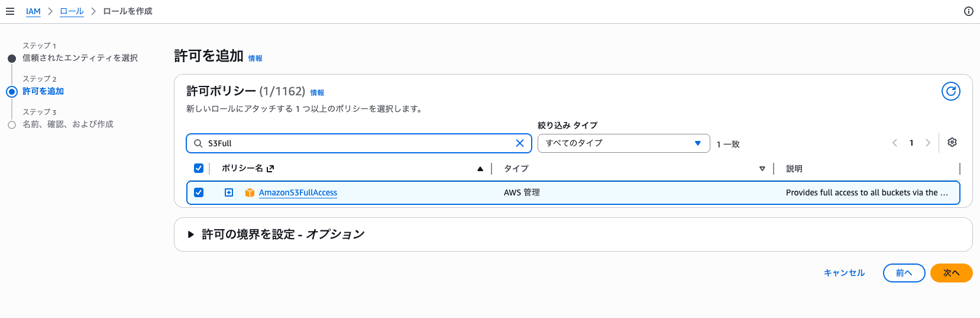
Task: Open the hamburger navigation menu
Action: point(10,11)
